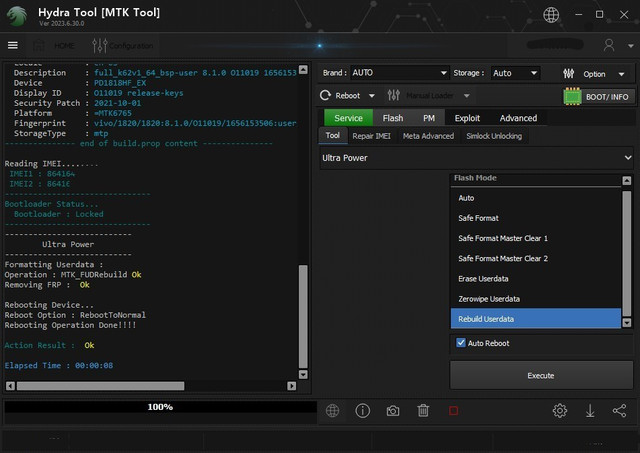The width and height of the screenshot is (640, 453).
Task: Click the Hydra Tool dragon logo
Action: (x=17, y=16)
